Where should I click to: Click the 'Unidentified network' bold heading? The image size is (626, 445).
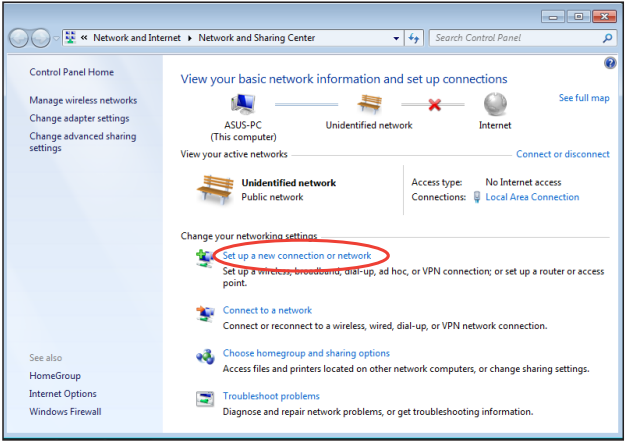288,183
